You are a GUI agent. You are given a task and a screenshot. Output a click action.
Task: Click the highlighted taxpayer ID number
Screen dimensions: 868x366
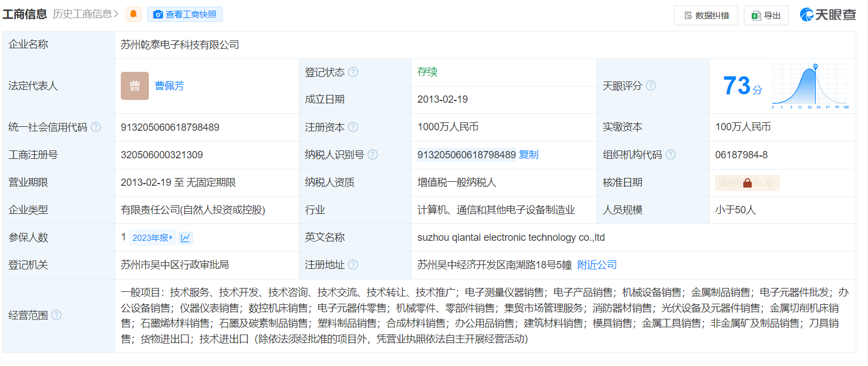pos(467,155)
